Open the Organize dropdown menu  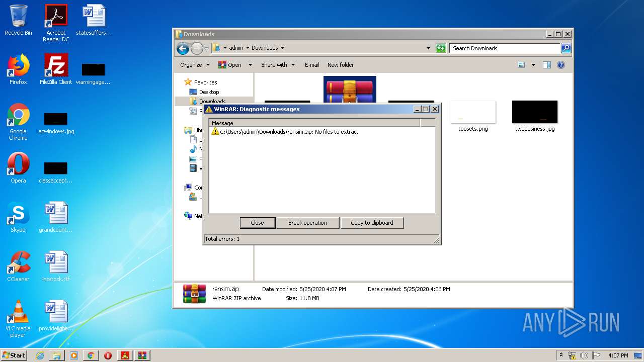(195, 65)
